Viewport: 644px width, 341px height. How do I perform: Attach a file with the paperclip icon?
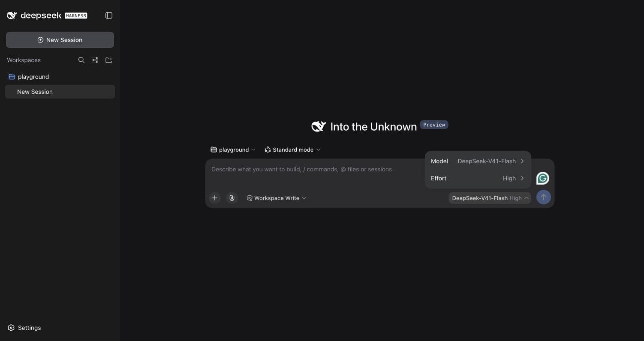pos(232,198)
